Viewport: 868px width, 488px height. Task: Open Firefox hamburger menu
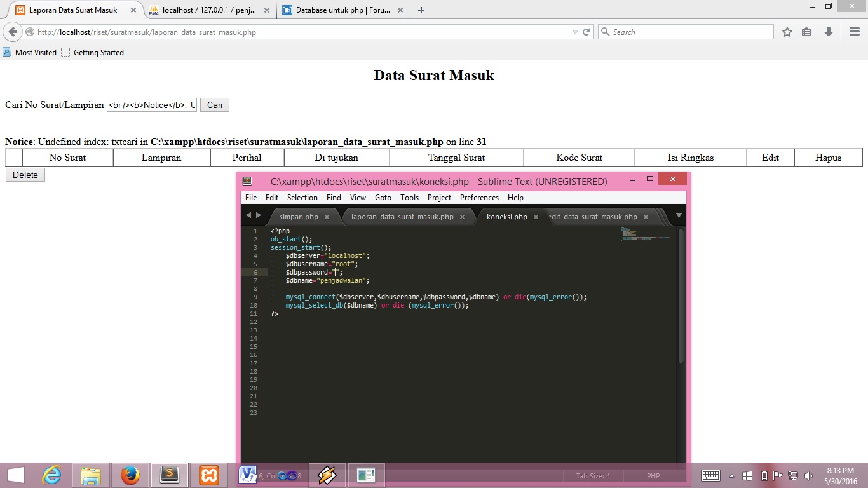pyautogui.click(x=855, y=32)
